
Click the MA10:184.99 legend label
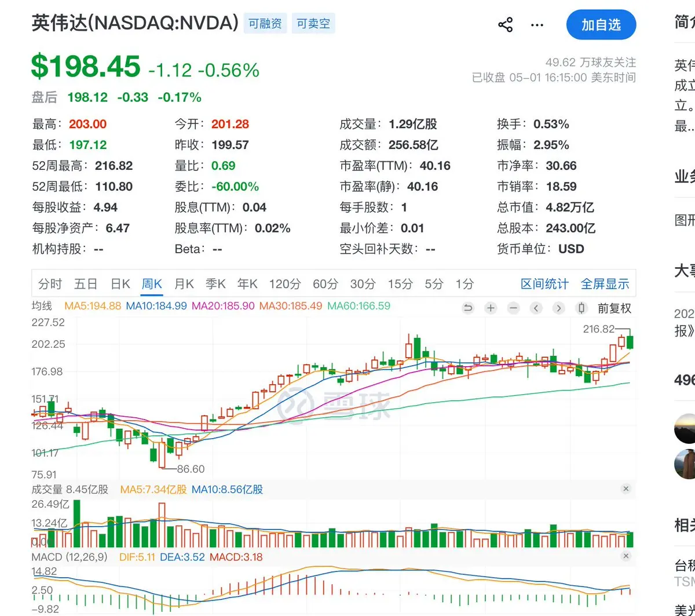point(156,306)
